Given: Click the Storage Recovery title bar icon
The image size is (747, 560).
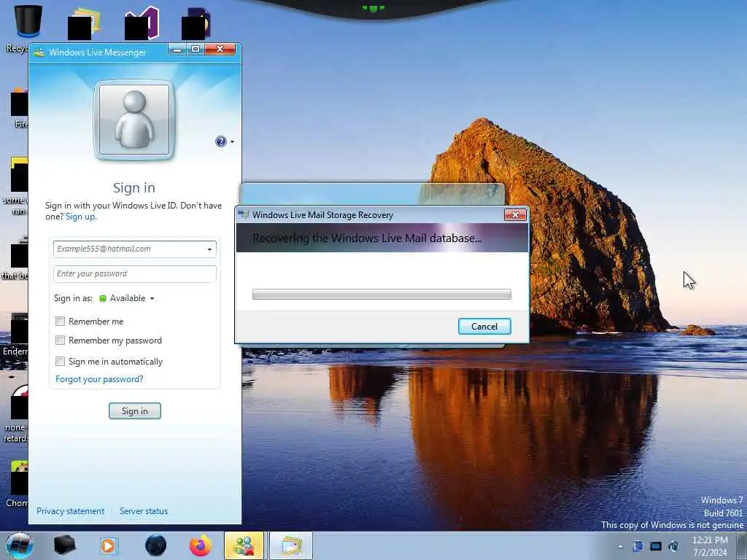Looking at the screenshot, I should (244, 215).
